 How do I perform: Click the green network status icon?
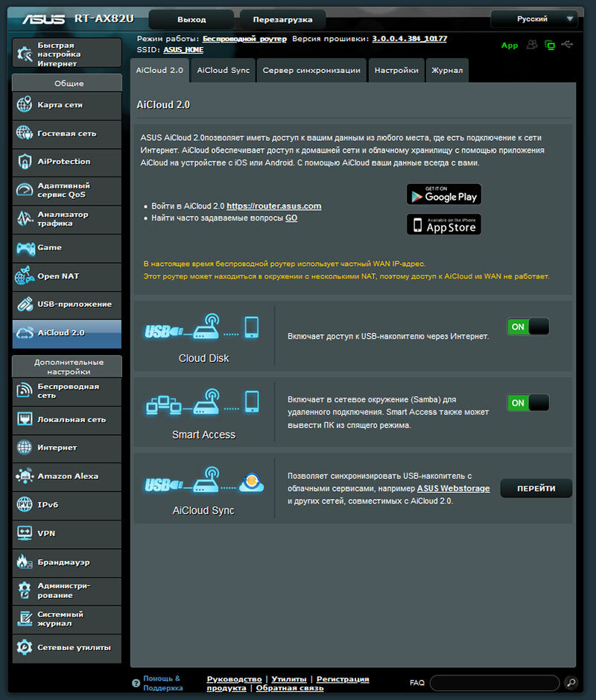pos(550,45)
